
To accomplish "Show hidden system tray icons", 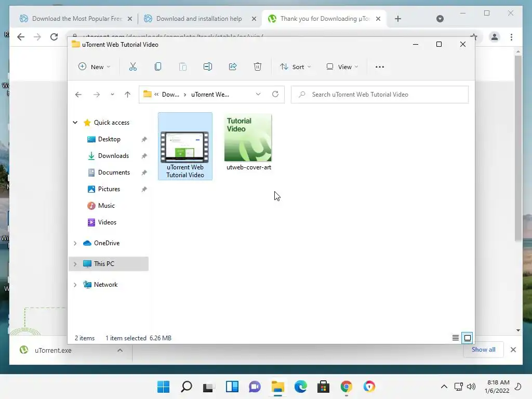I will click(444, 387).
